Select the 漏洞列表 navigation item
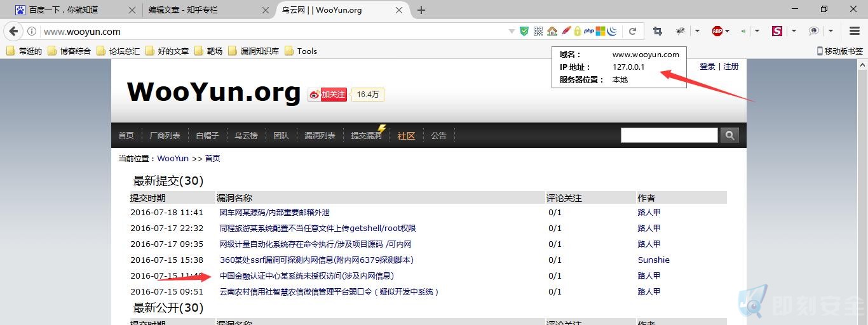Viewport: 868px width, 325px height. tap(320, 135)
